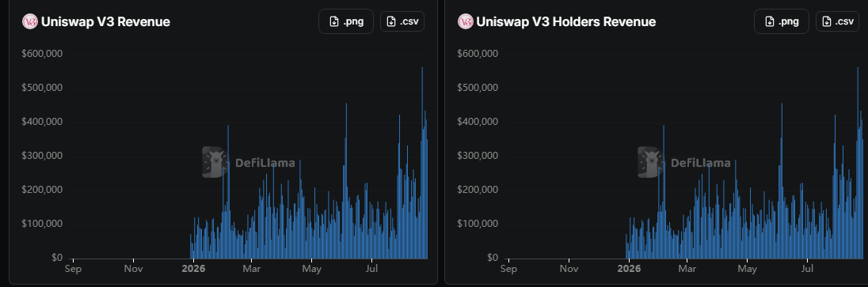This screenshot has width=868, height=287.
Task: Click Jul label on Holders Revenue x-axis
Action: (808, 270)
